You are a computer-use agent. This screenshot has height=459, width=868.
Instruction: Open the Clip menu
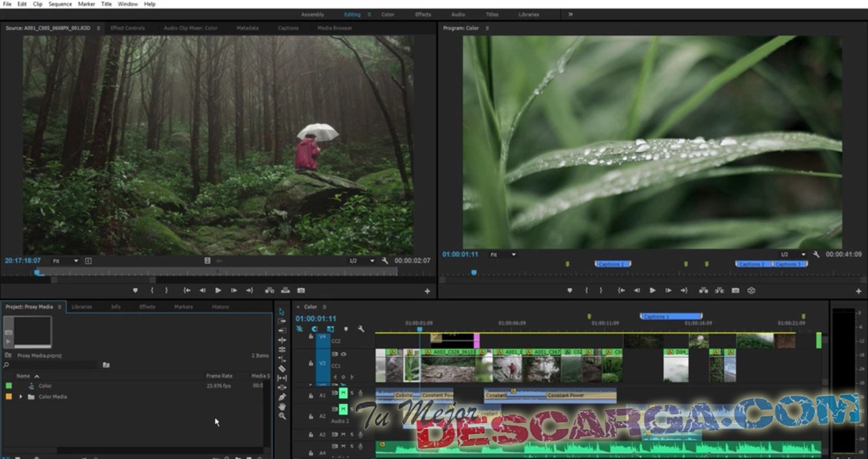click(x=37, y=3)
